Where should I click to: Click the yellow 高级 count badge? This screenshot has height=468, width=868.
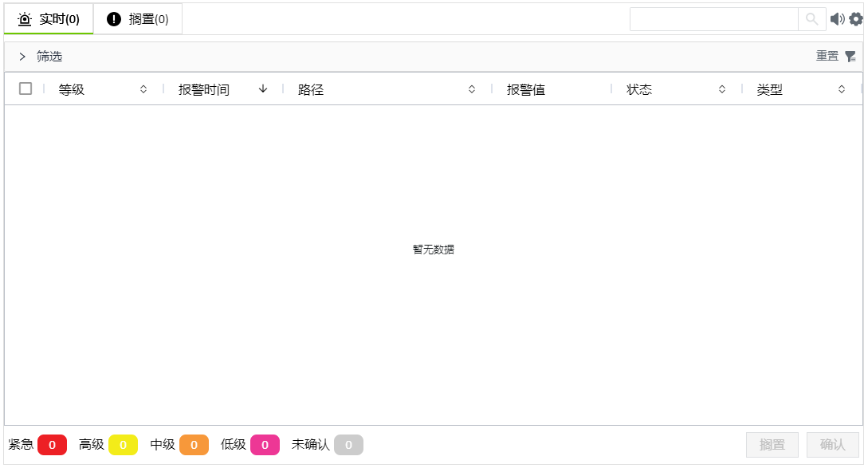[123, 445]
